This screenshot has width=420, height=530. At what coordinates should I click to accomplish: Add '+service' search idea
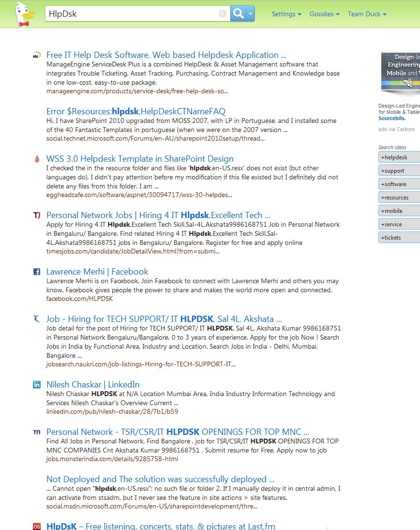[399, 224]
